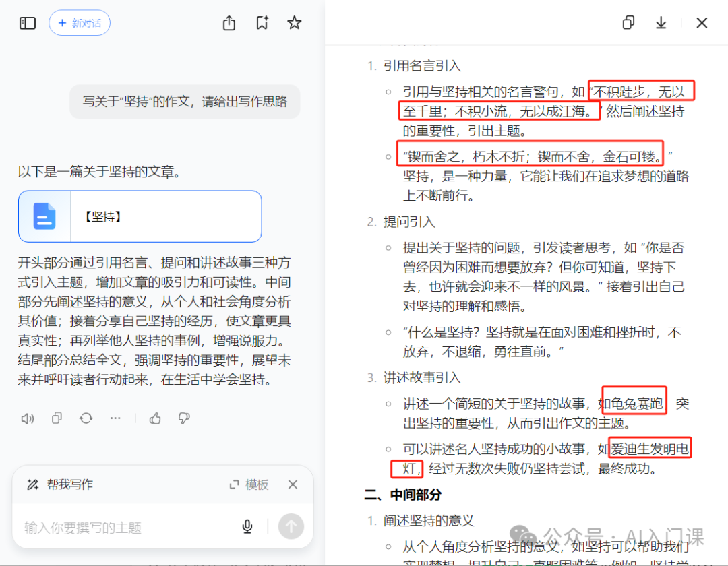This screenshot has width=728, height=566.
Task: Dislike the response with thumbs down
Action: [x=184, y=418]
